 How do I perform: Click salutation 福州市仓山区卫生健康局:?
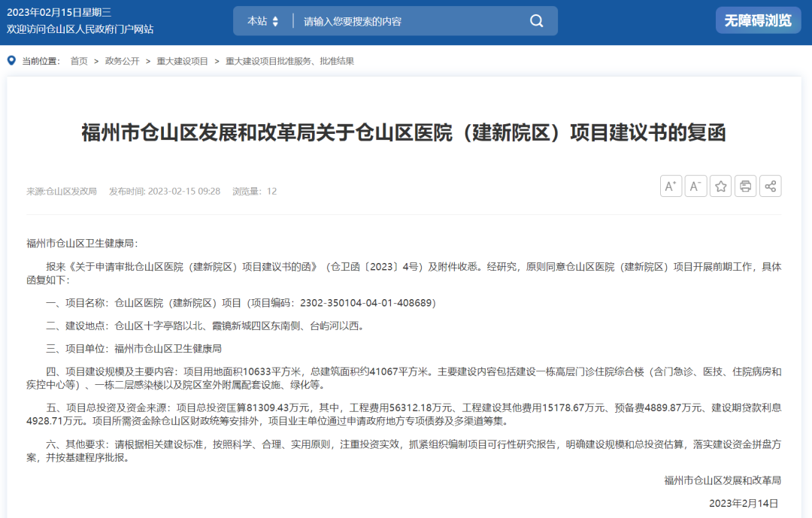click(x=83, y=244)
